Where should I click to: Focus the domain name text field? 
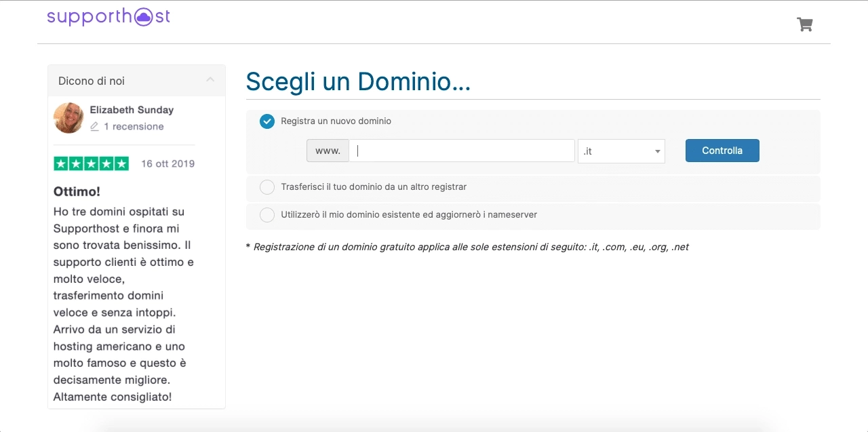click(462, 151)
